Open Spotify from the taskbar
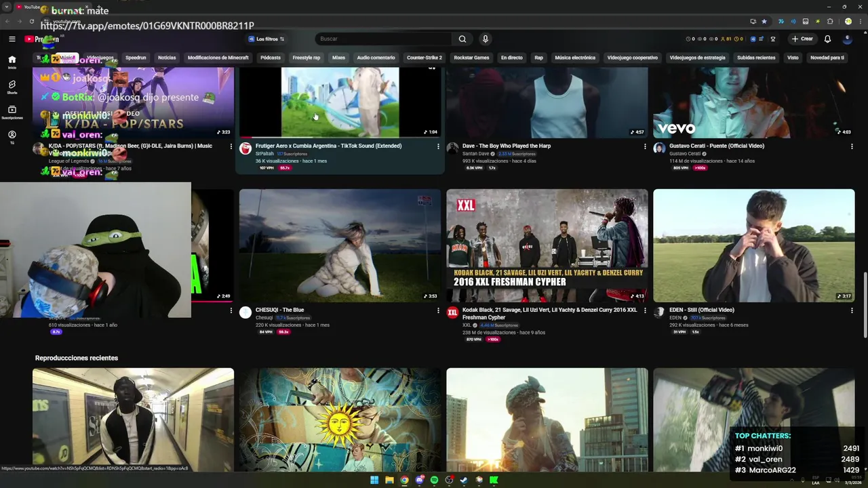868x488 pixels. (434, 480)
